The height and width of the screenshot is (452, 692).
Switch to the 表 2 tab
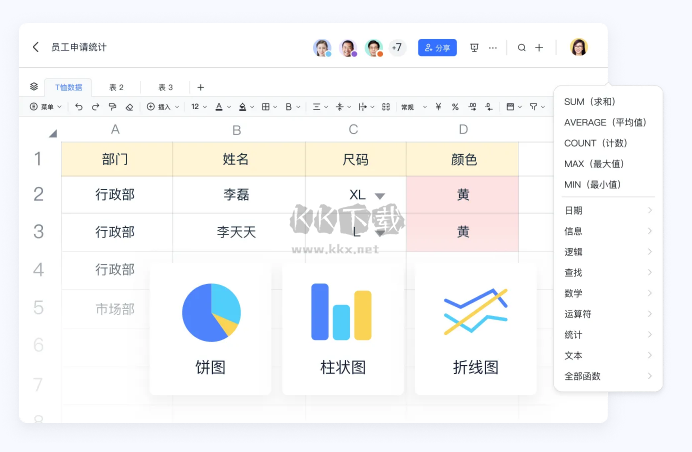[x=117, y=87]
